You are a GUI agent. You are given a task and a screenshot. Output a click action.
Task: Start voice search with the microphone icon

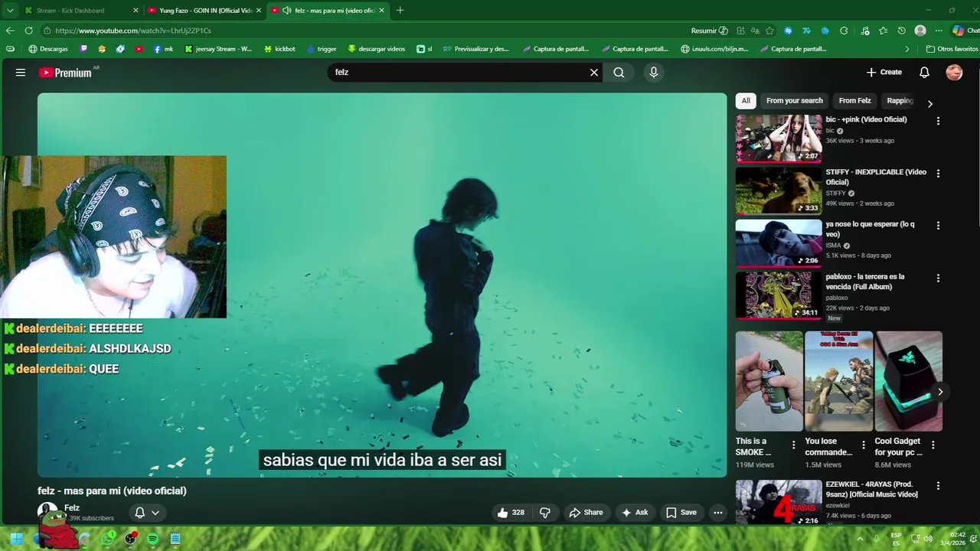tap(653, 73)
